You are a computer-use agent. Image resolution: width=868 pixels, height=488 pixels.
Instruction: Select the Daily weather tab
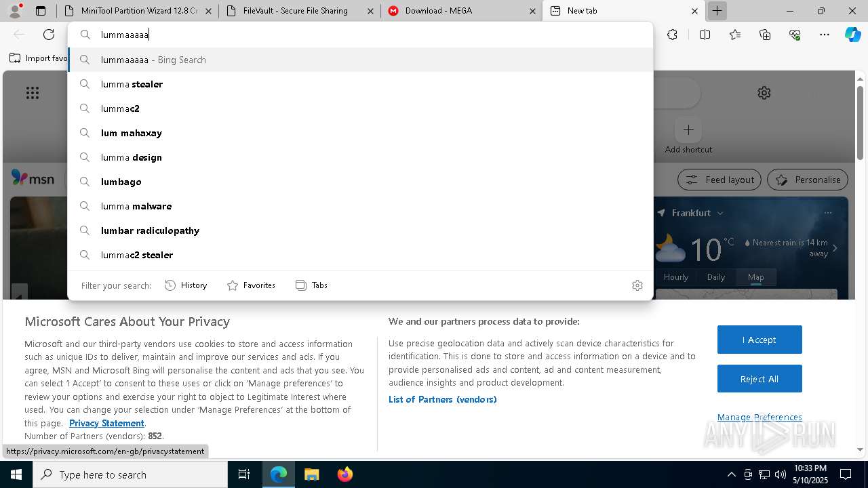[716, 277]
